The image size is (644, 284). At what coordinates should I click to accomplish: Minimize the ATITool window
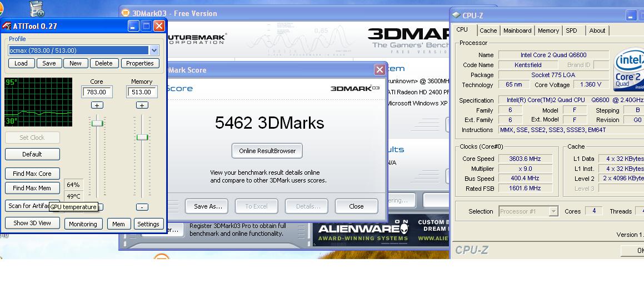point(133,26)
